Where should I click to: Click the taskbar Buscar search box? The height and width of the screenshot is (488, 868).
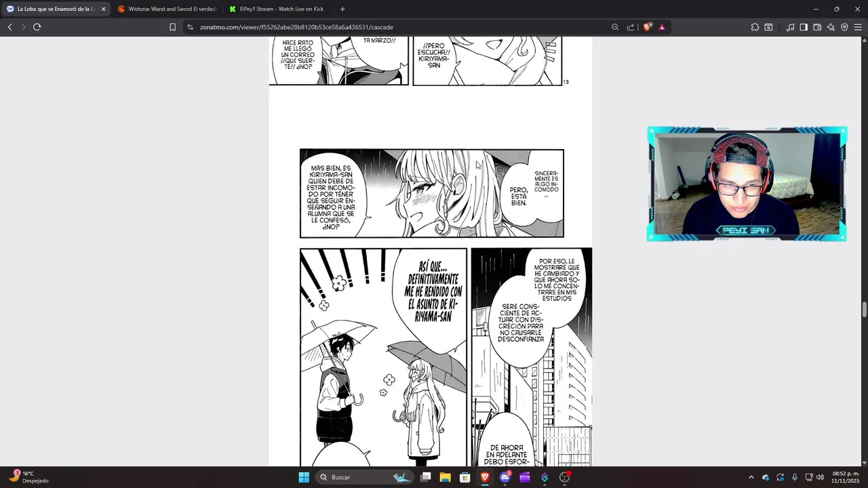366,477
